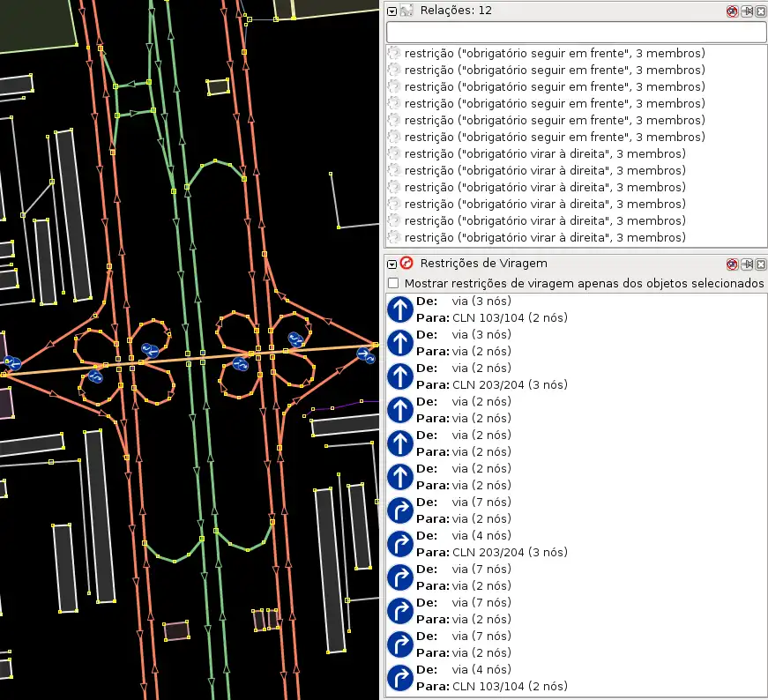Select last turn-right restriction to CLN 103/104
The image size is (768, 700).
(494, 678)
